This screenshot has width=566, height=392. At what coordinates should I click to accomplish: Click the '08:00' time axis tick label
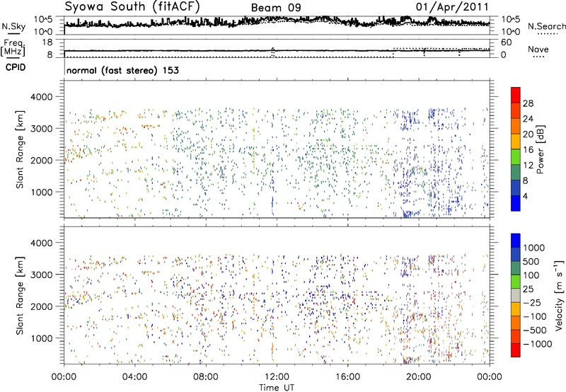coord(206,377)
